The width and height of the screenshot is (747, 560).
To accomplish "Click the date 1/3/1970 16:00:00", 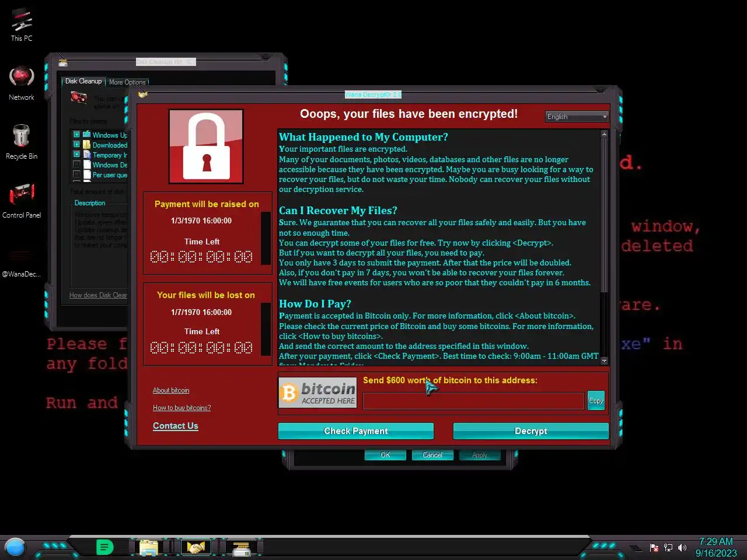I will tap(201, 220).
